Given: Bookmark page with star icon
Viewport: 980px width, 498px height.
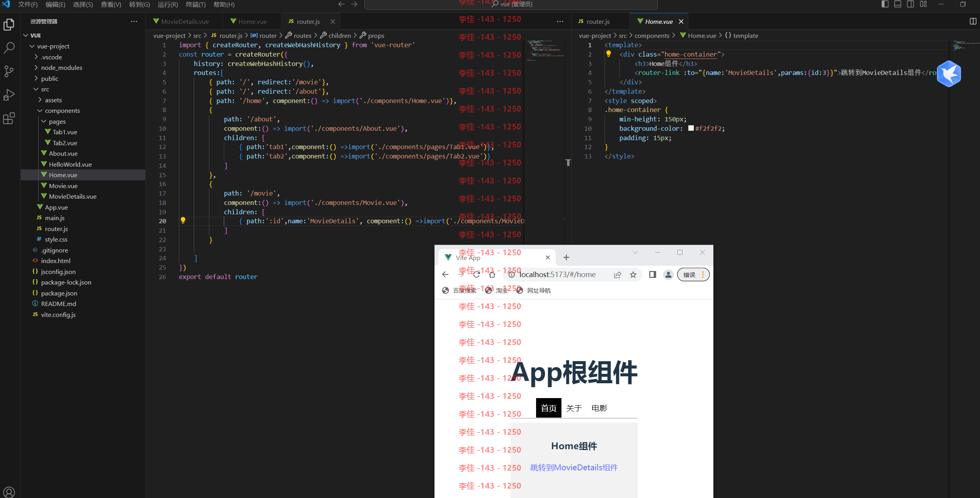Looking at the screenshot, I should 633,275.
